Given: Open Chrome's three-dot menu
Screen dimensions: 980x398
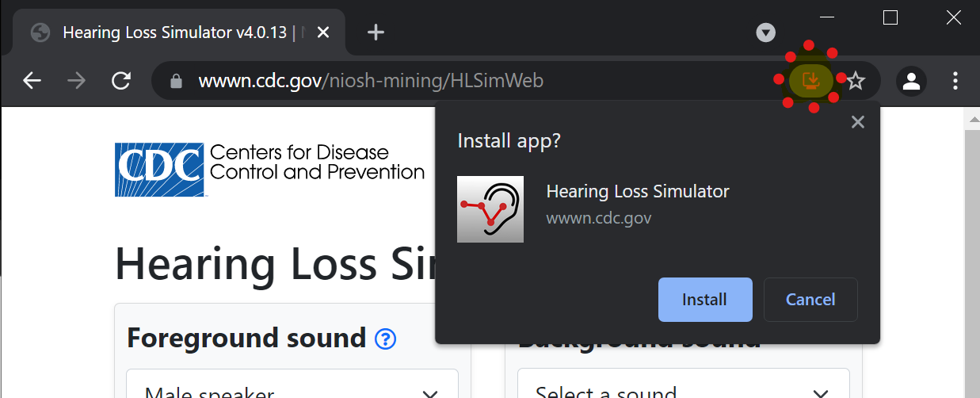Looking at the screenshot, I should (x=955, y=81).
